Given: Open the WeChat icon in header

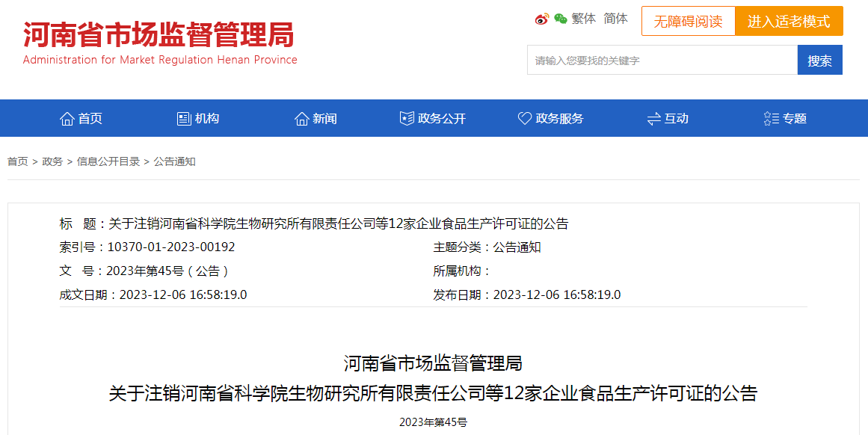Looking at the screenshot, I should tap(560, 19).
